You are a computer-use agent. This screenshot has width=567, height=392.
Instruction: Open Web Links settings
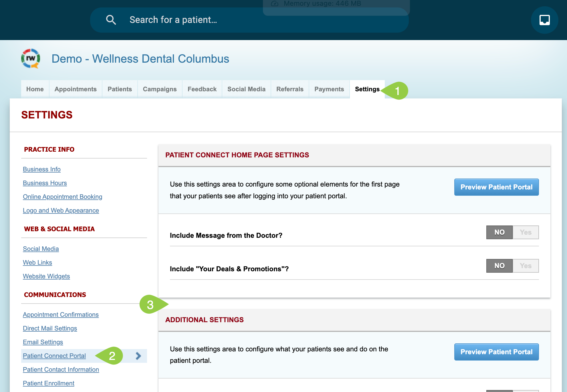tap(37, 262)
